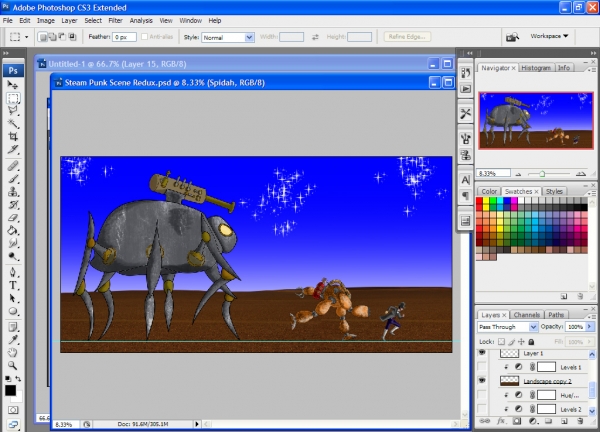This screenshot has width=600, height=432.
Task: Select the Crop tool
Action: point(13,137)
